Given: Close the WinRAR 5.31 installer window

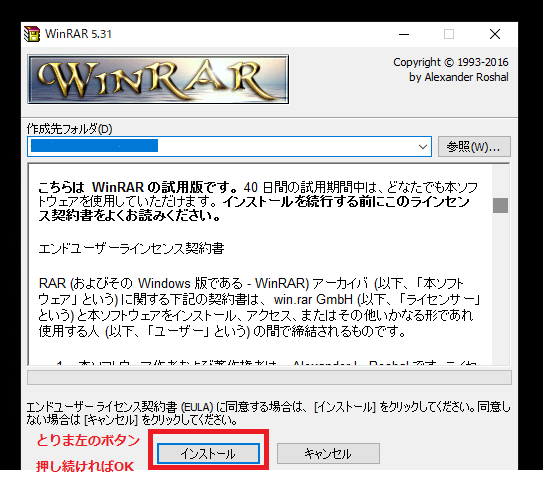Looking at the screenshot, I should (495, 34).
